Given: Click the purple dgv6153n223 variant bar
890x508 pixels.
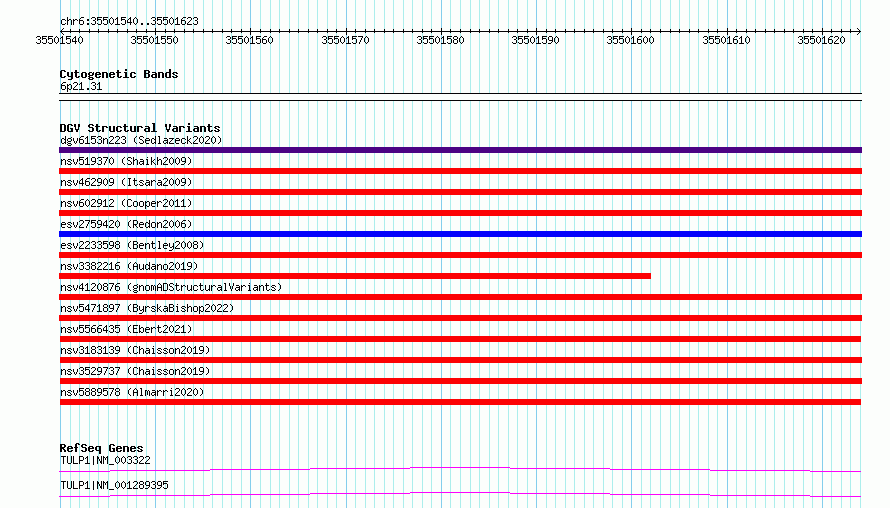Looking at the screenshot, I should click(x=460, y=150).
